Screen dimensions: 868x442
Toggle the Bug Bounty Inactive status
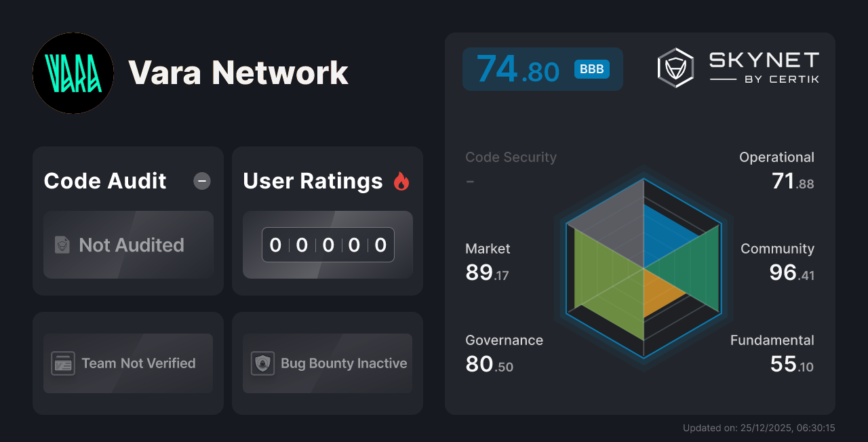(x=327, y=363)
